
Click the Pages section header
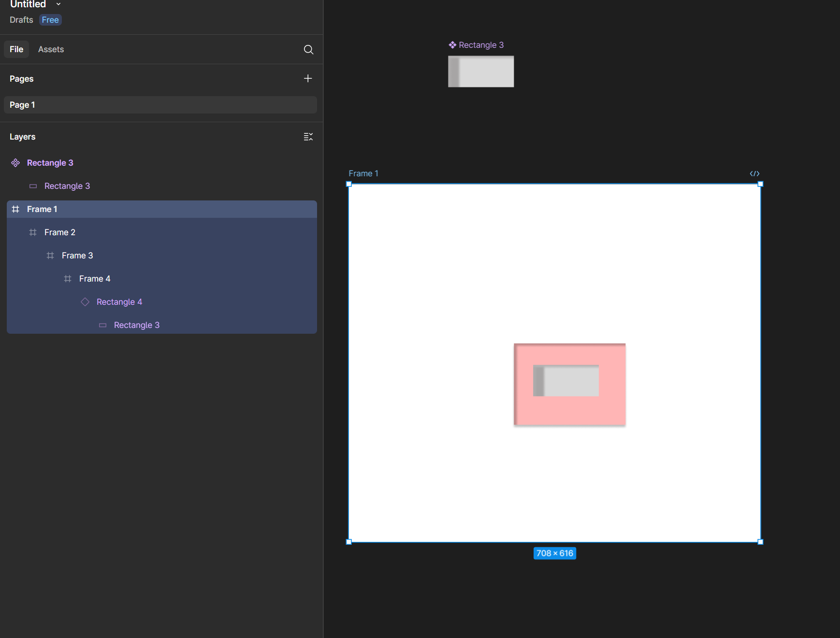(x=22, y=79)
